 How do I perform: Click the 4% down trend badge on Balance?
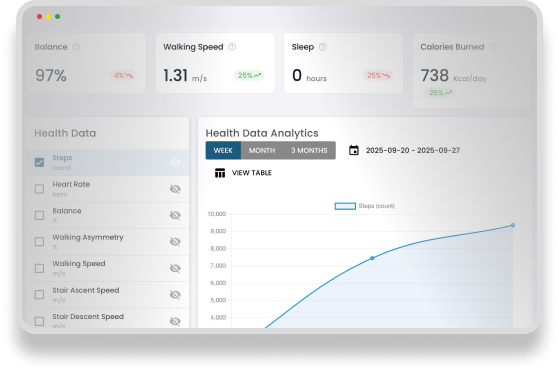pyautogui.click(x=123, y=76)
